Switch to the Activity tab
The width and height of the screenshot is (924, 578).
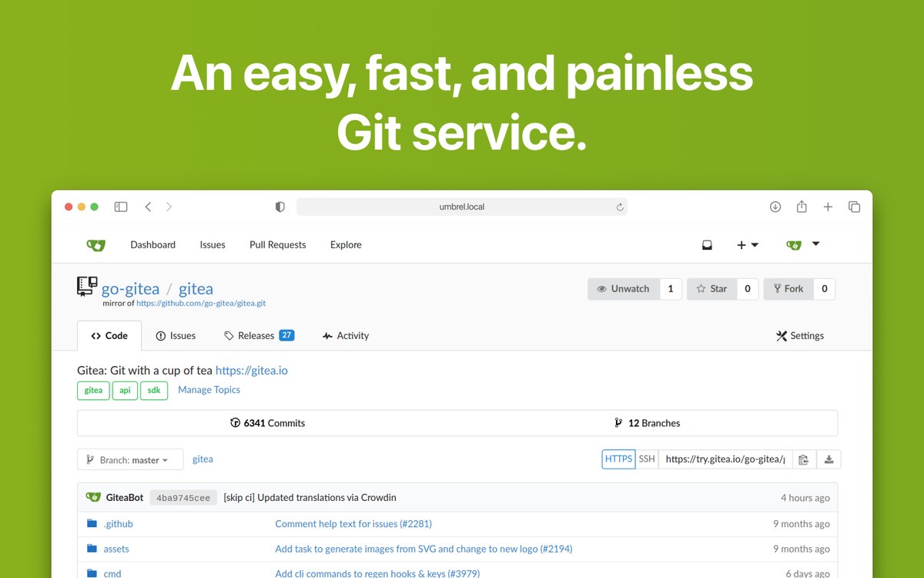pos(346,336)
